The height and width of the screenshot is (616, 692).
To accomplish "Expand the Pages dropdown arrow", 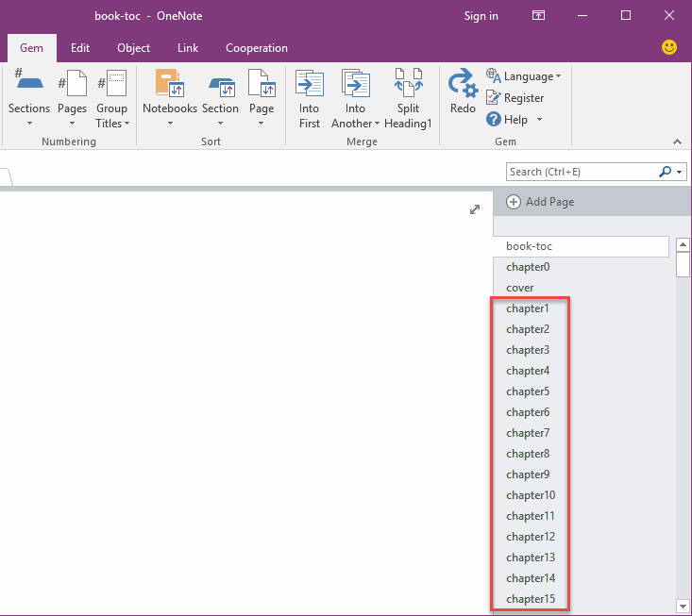I will 73,123.
